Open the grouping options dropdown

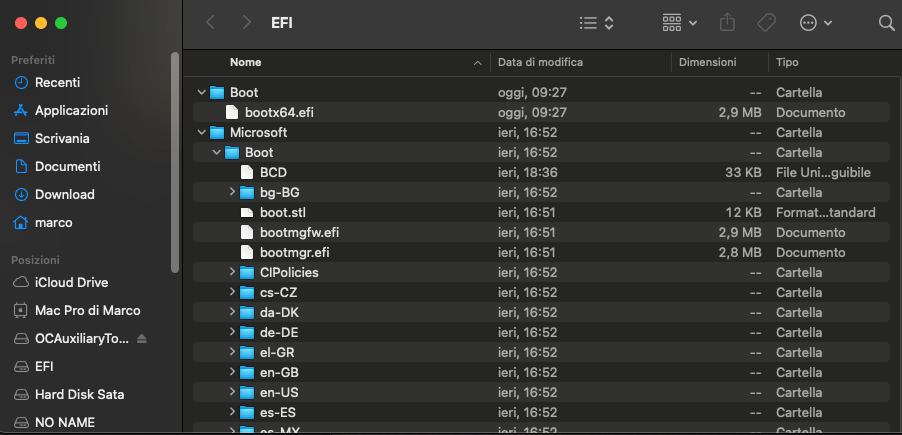pyautogui.click(x=680, y=22)
